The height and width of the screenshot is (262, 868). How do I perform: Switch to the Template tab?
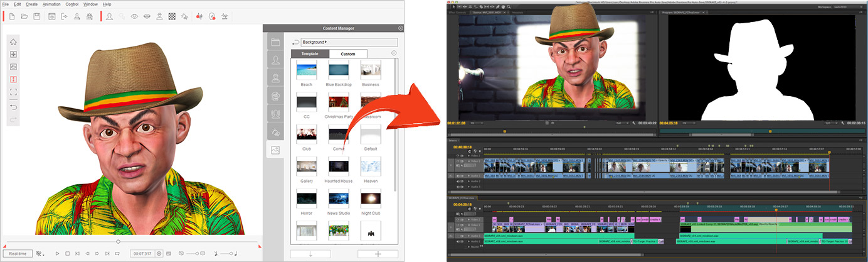click(310, 54)
